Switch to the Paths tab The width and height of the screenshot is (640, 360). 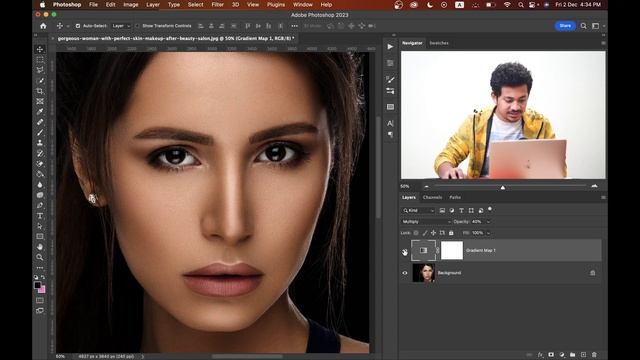tap(455, 197)
